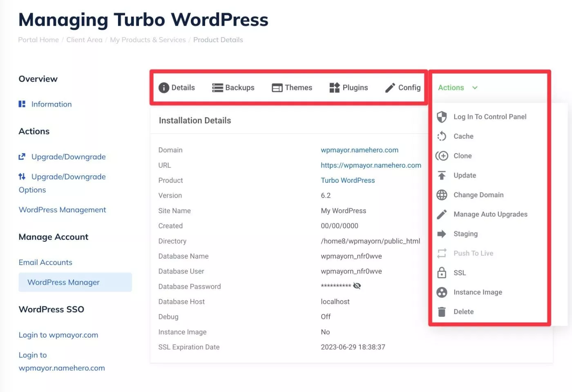Open Email Accounts link
Viewport: 572px width, 392px height.
pos(45,263)
